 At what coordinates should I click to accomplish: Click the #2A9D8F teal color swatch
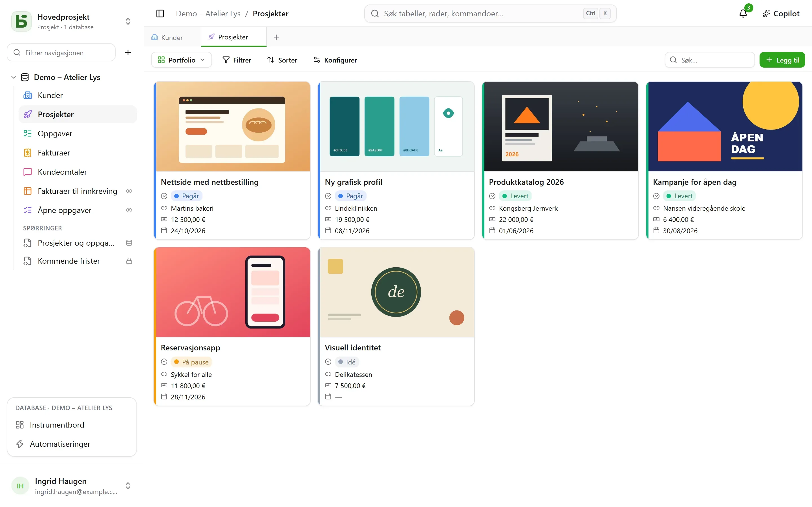coord(379,126)
